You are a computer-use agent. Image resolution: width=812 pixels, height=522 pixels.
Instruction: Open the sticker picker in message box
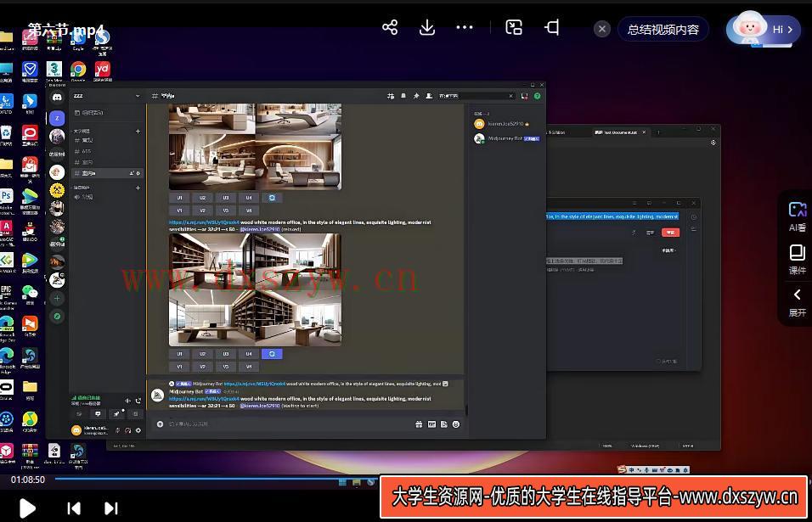click(444, 424)
